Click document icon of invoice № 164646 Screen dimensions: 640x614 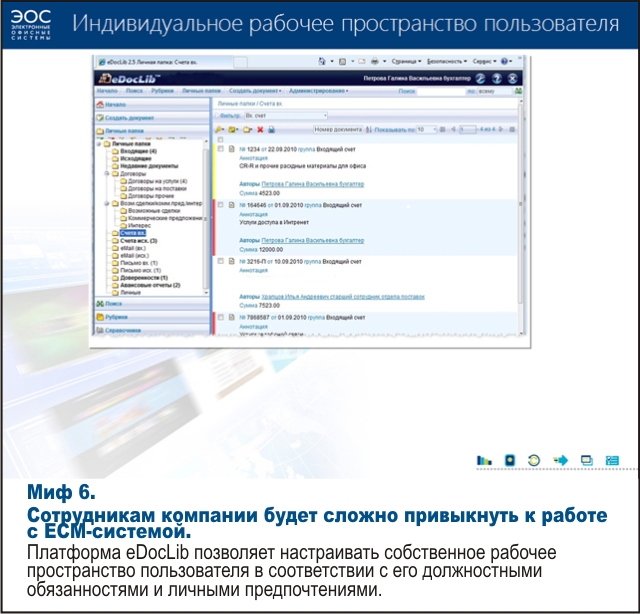pyautogui.click(x=231, y=205)
